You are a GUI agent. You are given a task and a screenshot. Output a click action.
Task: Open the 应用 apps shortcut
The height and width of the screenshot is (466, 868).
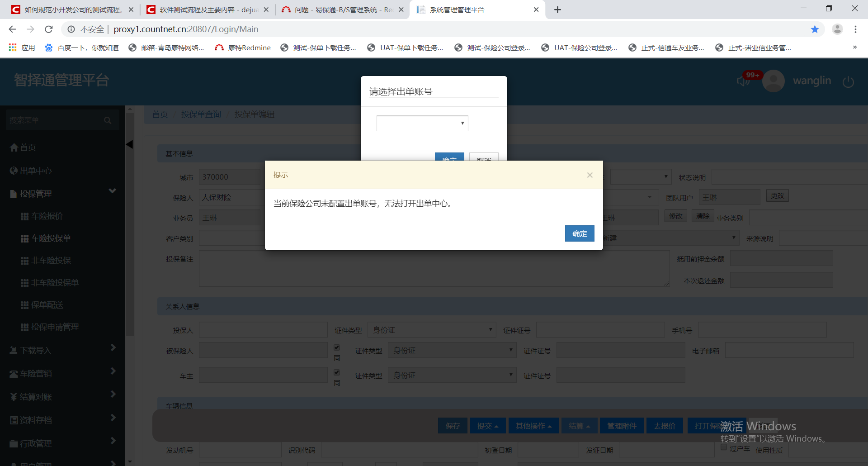point(22,48)
